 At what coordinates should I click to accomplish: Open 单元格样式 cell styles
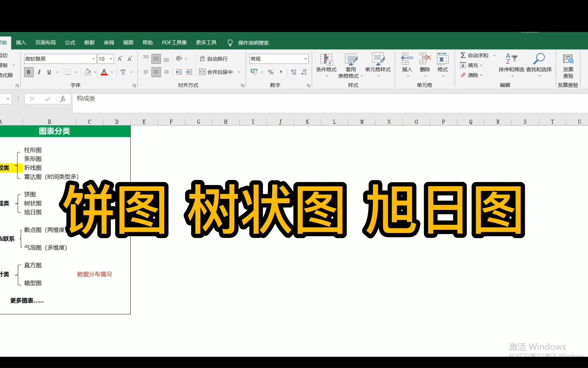point(378,65)
